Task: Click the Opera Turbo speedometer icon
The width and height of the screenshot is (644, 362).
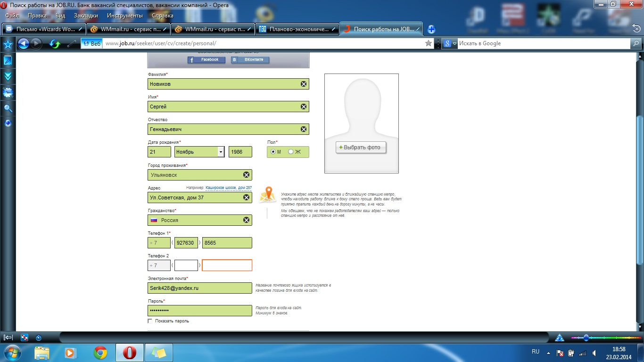Action: pos(39,337)
